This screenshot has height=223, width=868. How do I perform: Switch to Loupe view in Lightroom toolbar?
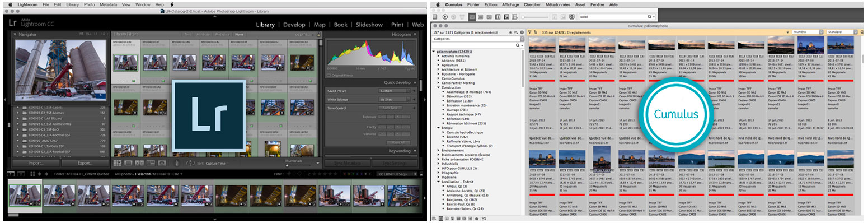click(x=128, y=163)
